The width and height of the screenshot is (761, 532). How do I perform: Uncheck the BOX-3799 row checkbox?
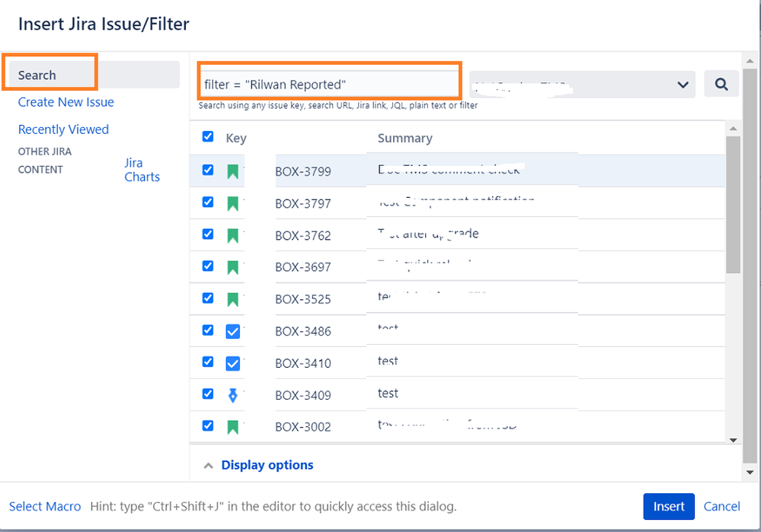[x=208, y=170]
